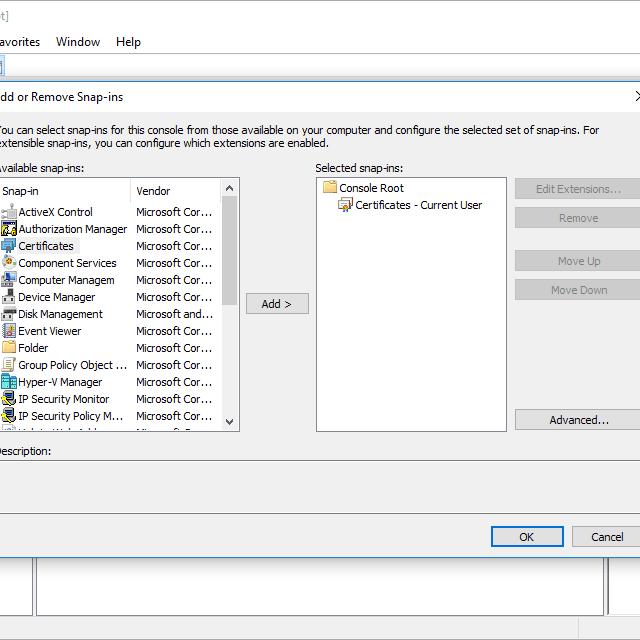The width and height of the screenshot is (640, 640).
Task: Click the Event Viewer snap-in icon
Action: click(9, 331)
